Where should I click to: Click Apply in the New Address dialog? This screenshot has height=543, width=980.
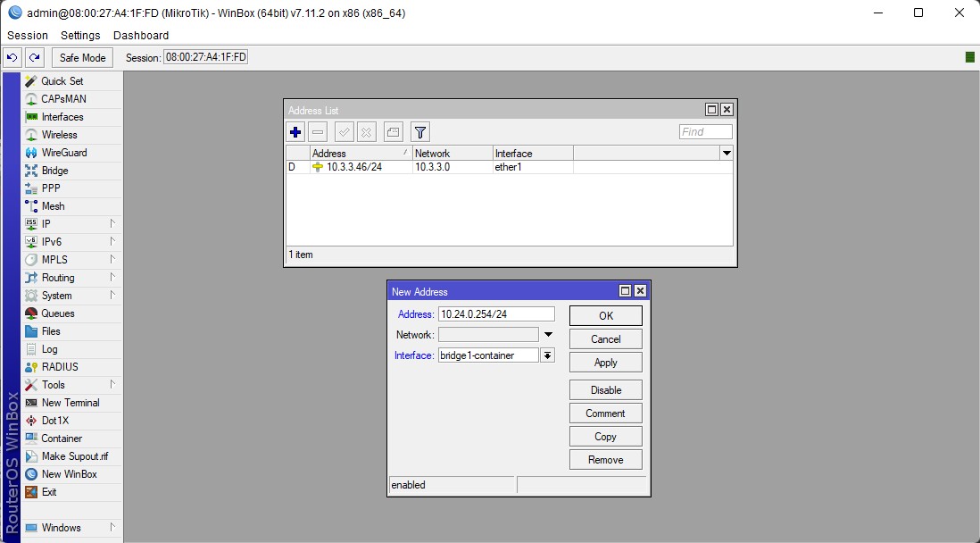pos(605,363)
